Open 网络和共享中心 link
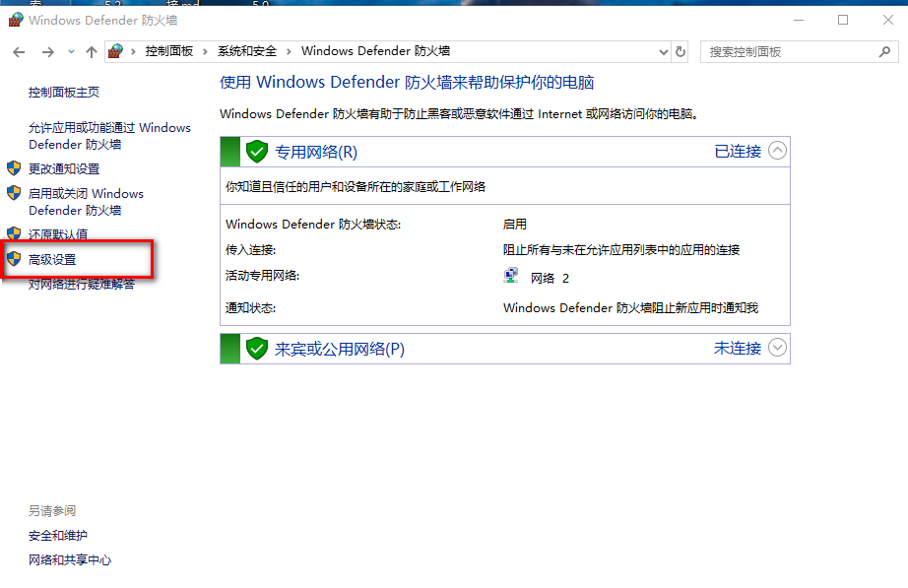This screenshot has width=908, height=588. (x=70, y=559)
